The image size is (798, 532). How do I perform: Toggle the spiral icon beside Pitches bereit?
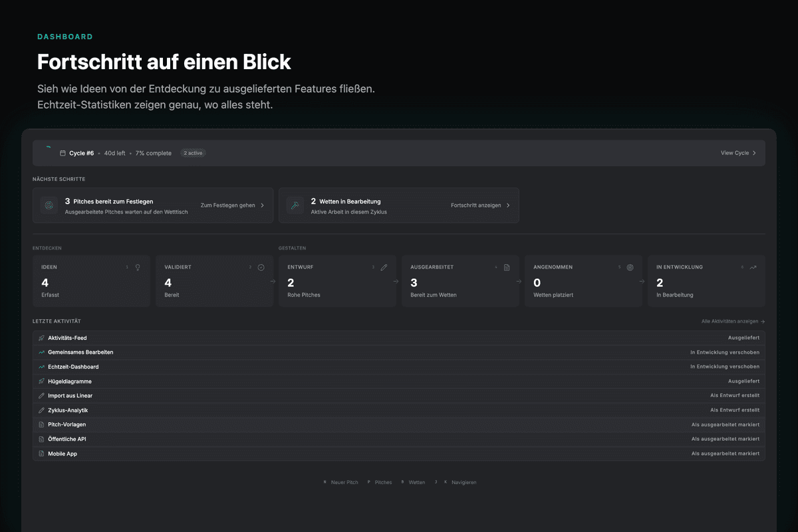pyautogui.click(x=49, y=205)
